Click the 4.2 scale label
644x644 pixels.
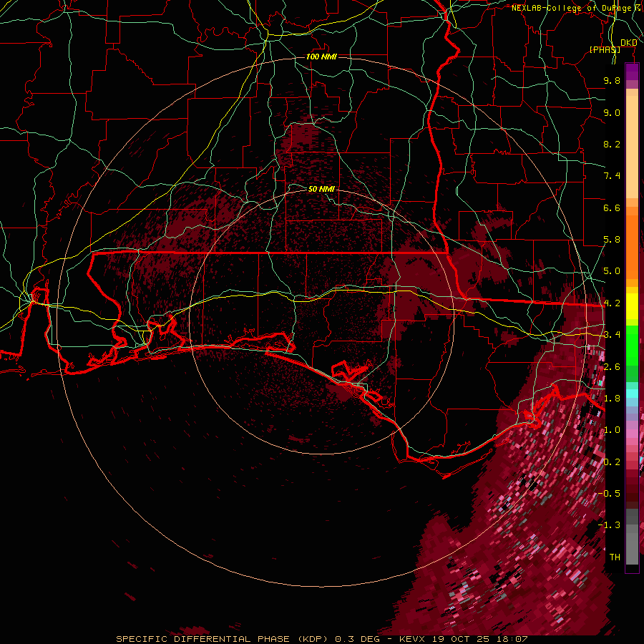[x=612, y=303]
